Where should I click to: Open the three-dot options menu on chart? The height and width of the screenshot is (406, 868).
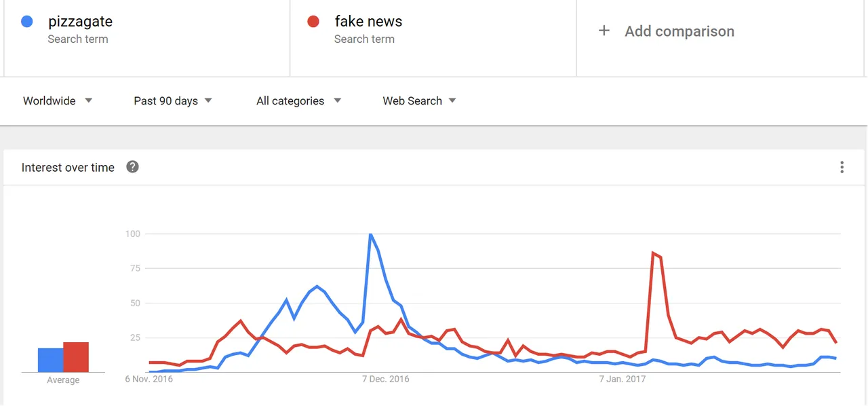[842, 167]
